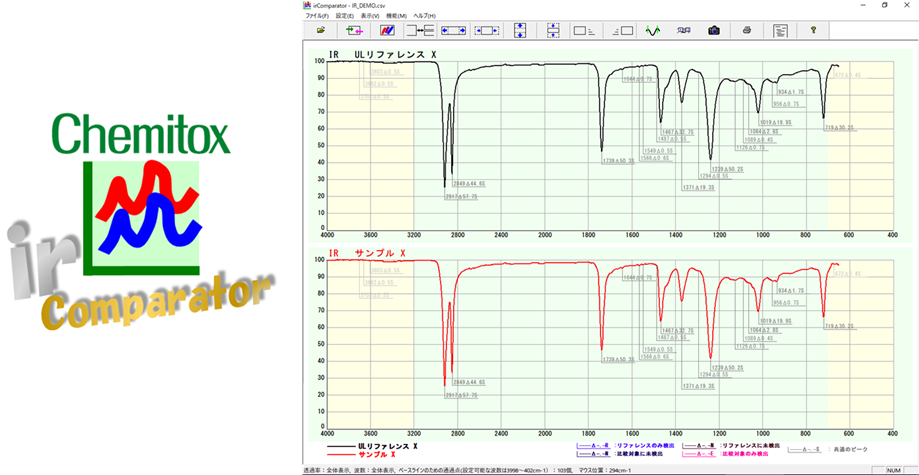Select the 1739 peak label in sample chart
This screenshot has width=919, height=475.
(618, 359)
